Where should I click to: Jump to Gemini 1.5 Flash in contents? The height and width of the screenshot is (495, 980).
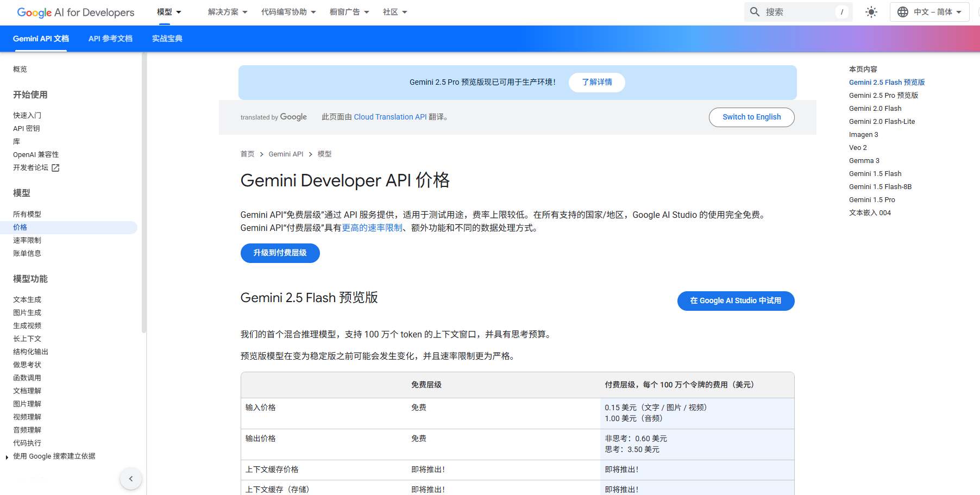coord(875,174)
